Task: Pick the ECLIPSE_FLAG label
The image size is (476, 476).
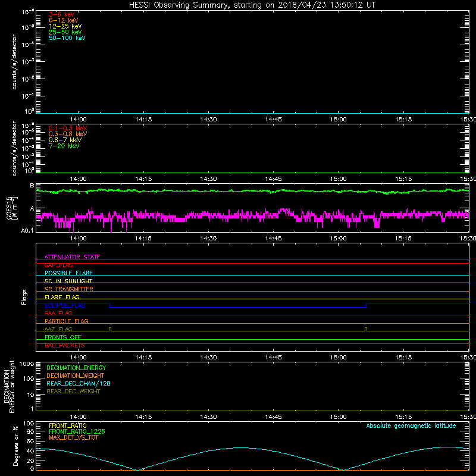Action: coord(65,305)
